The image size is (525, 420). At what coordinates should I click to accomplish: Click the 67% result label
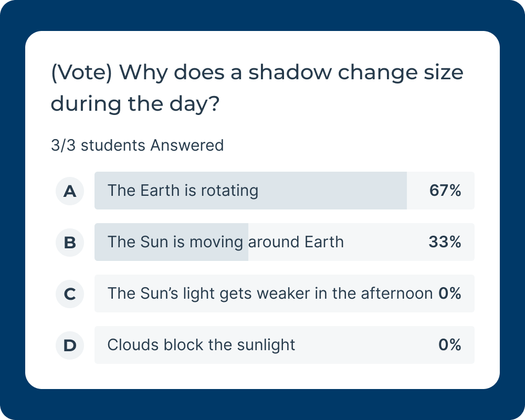[x=446, y=191]
